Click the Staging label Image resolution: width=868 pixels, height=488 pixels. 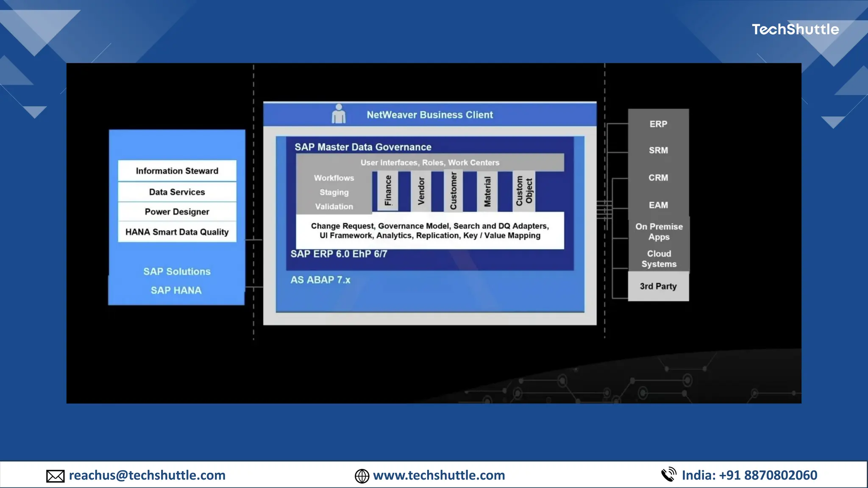click(x=334, y=192)
